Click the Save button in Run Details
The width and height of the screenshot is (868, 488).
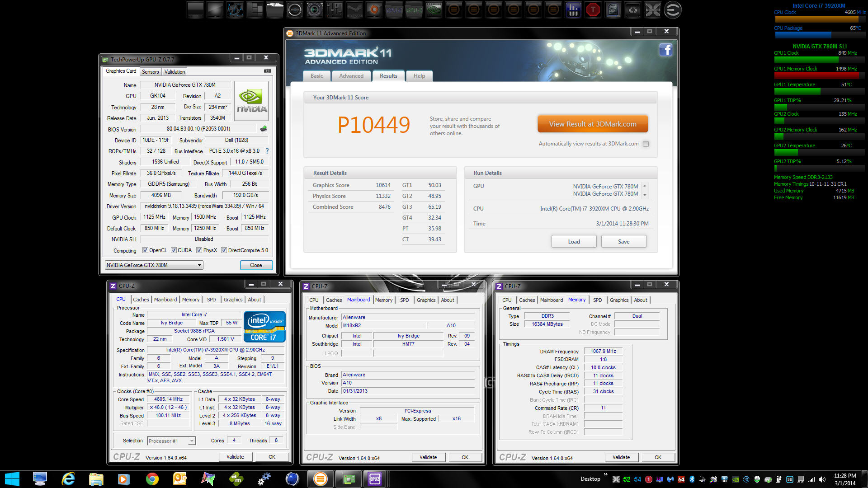(x=623, y=242)
